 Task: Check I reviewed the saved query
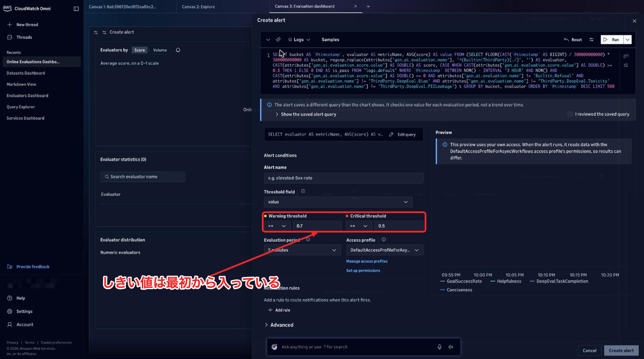pos(570,114)
